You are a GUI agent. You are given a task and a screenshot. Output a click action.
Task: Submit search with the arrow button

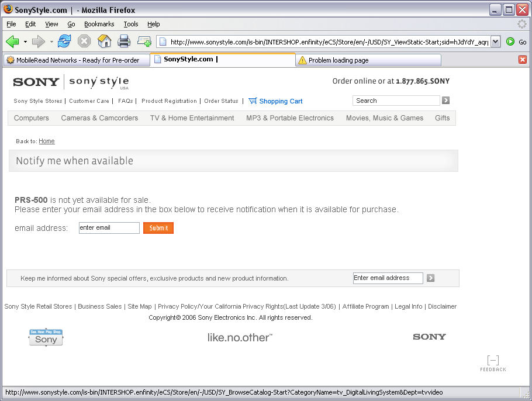coord(446,101)
